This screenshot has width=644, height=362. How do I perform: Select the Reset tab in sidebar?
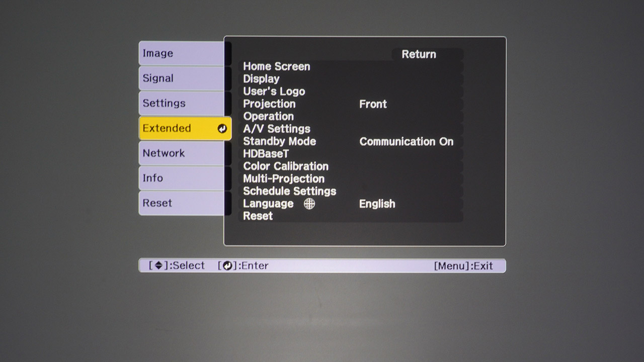(x=181, y=203)
